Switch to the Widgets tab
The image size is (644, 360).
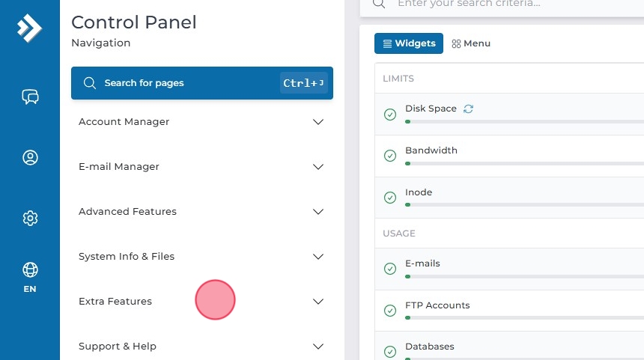point(409,43)
